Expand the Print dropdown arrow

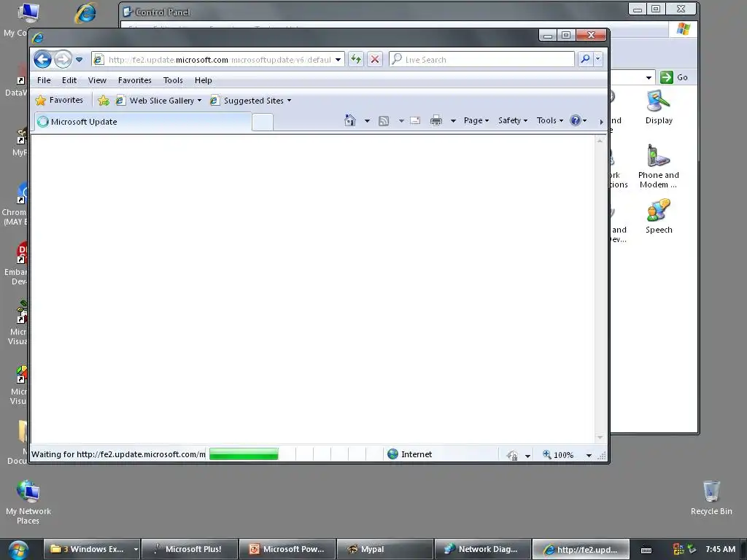[453, 121]
